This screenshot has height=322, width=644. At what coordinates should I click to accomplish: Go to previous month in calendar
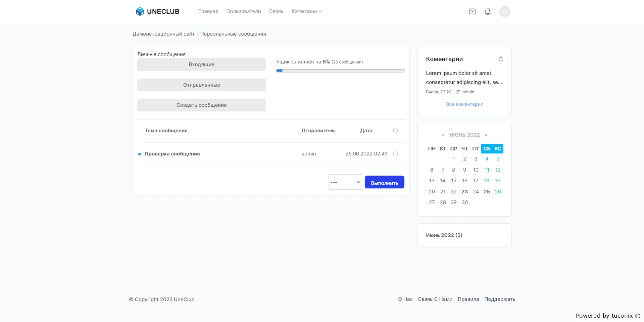coord(443,135)
